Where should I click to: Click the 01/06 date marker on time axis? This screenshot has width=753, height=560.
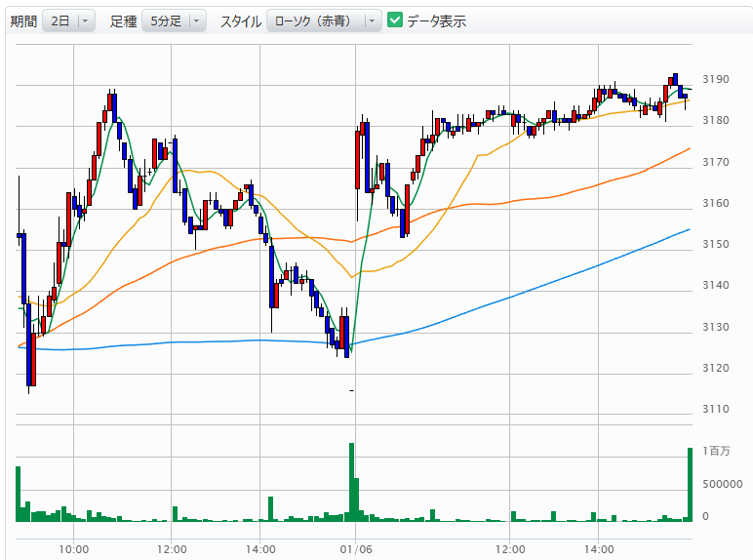[355, 549]
